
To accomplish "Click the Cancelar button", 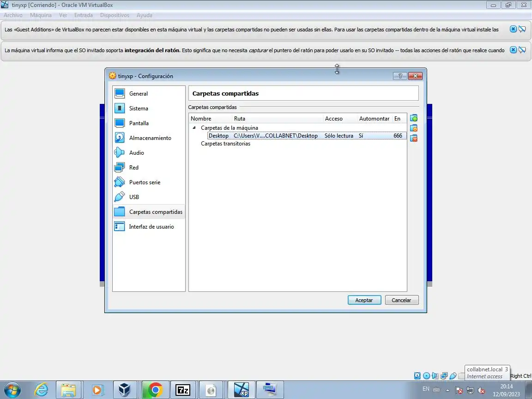I will (x=401, y=300).
